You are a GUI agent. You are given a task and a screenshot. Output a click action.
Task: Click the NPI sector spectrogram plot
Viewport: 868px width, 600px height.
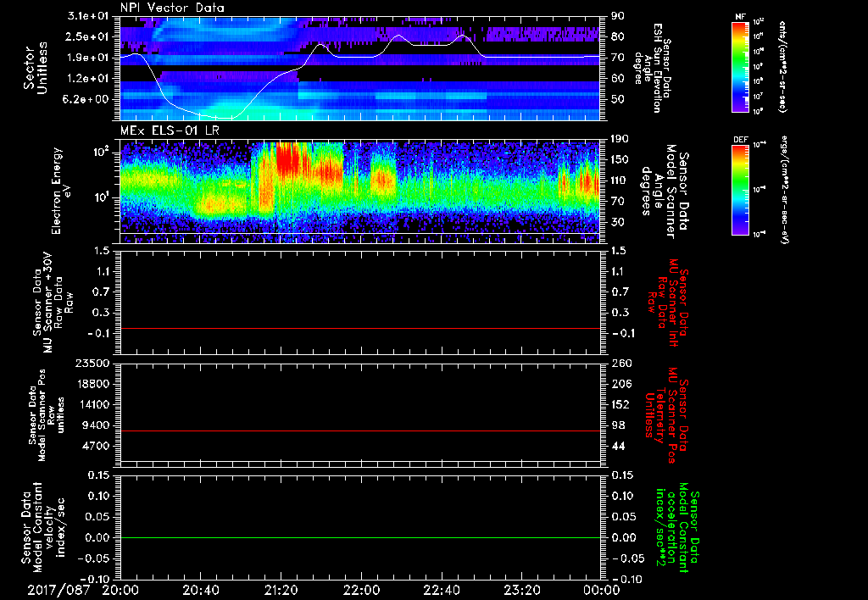click(359, 68)
